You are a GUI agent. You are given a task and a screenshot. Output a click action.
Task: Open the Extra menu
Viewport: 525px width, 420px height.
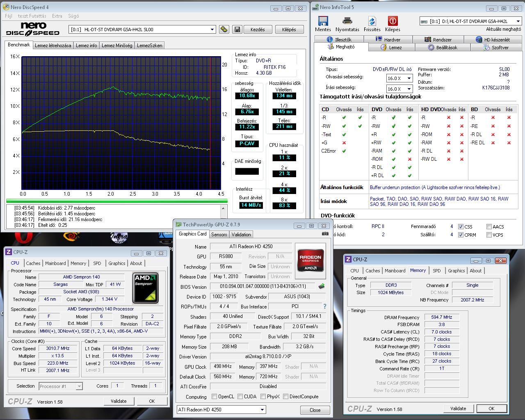[57, 16]
